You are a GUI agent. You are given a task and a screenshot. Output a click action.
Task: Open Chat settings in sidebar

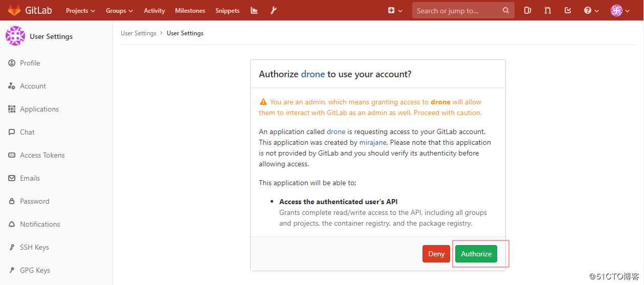[x=27, y=132]
